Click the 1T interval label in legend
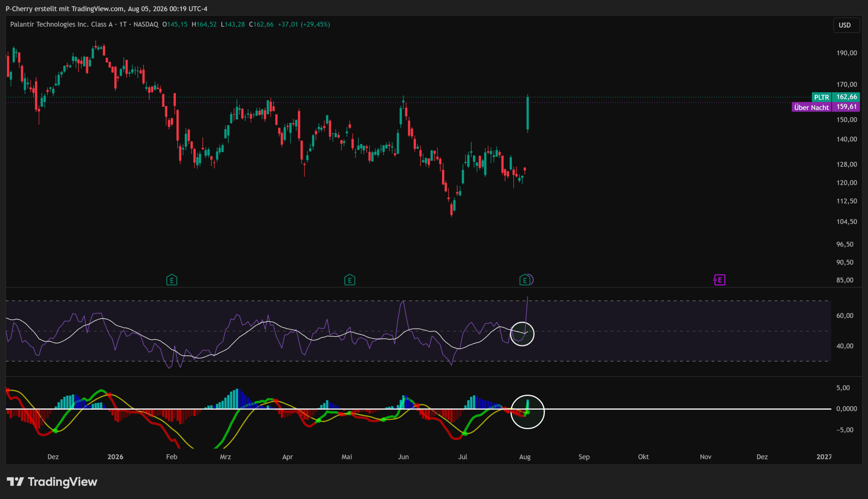The height and width of the screenshot is (499, 868). [x=123, y=24]
